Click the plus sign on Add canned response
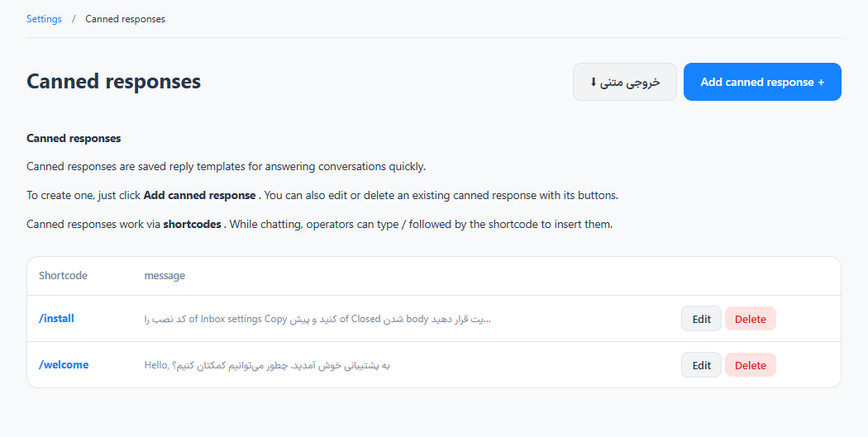The width and height of the screenshot is (868, 437). pos(821,83)
